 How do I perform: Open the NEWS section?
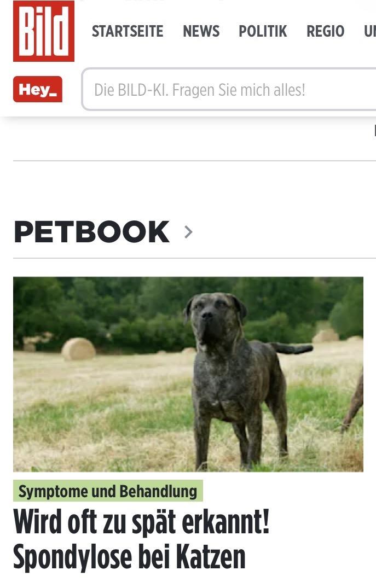click(x=201, y=31)
